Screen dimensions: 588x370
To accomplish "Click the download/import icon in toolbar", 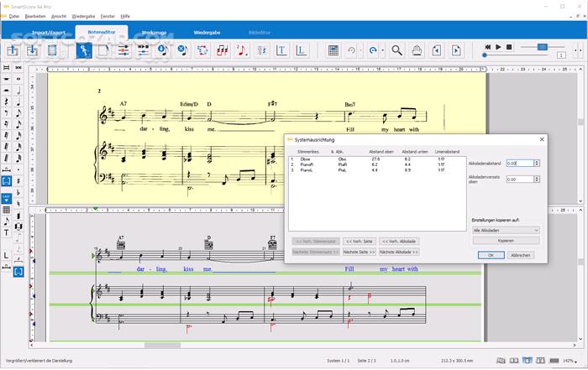I will (x=32, y=50).
